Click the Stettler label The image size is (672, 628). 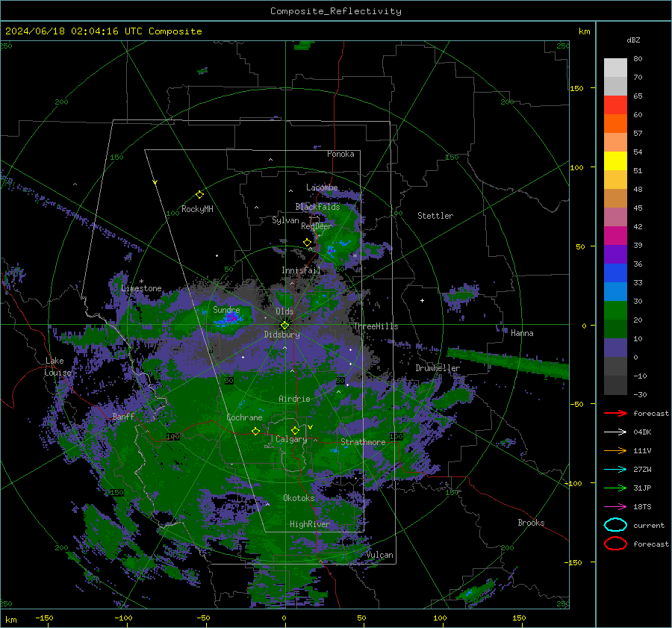click(x=435, y=216)
